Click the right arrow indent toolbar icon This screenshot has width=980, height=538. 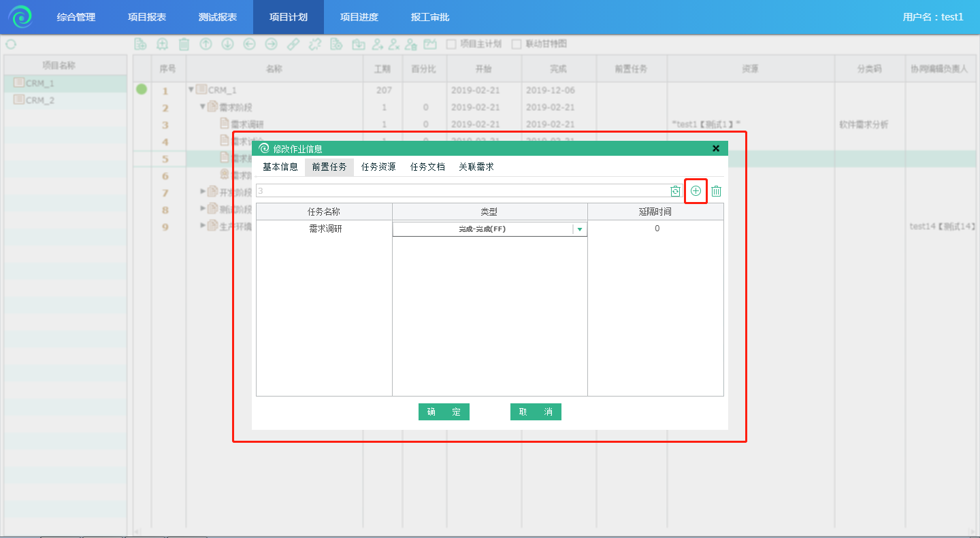(271, 44)
